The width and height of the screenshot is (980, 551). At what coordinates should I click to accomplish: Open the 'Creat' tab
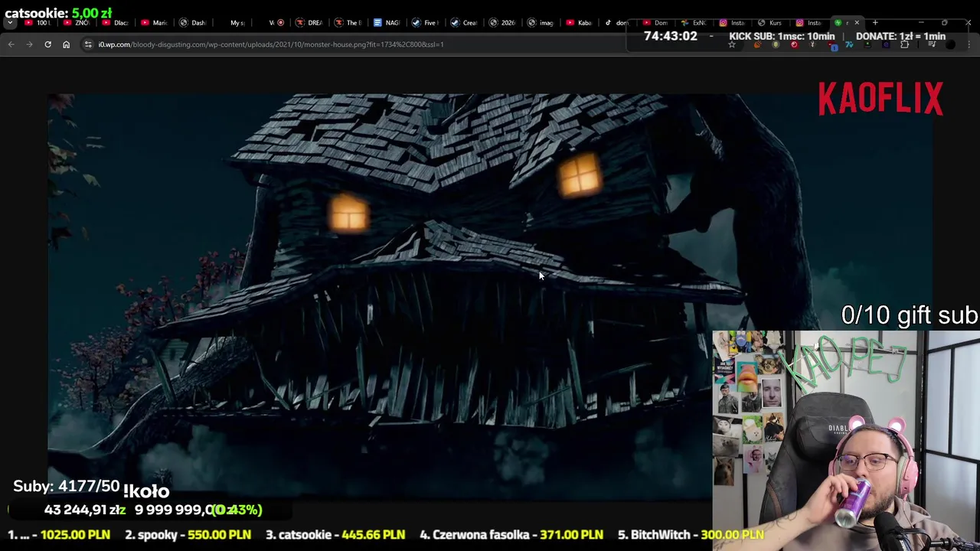(x=464, y=23)
